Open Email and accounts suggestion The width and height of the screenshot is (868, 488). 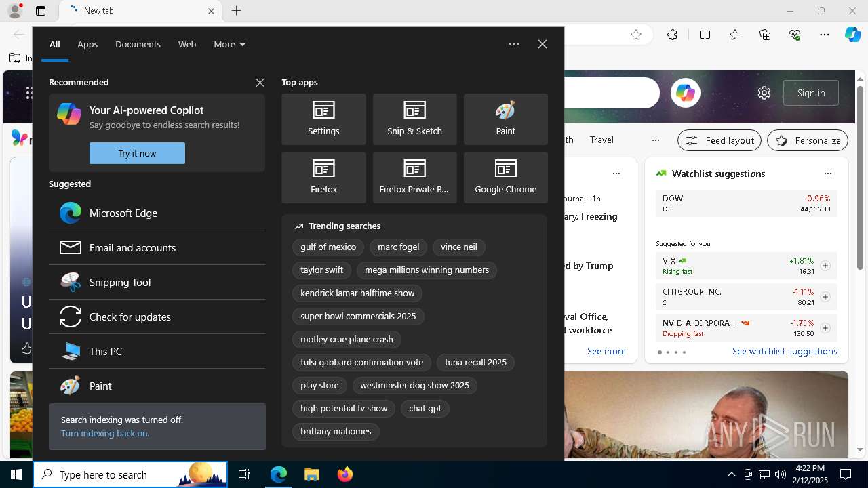pyautogui.click(x=157, y=247)
